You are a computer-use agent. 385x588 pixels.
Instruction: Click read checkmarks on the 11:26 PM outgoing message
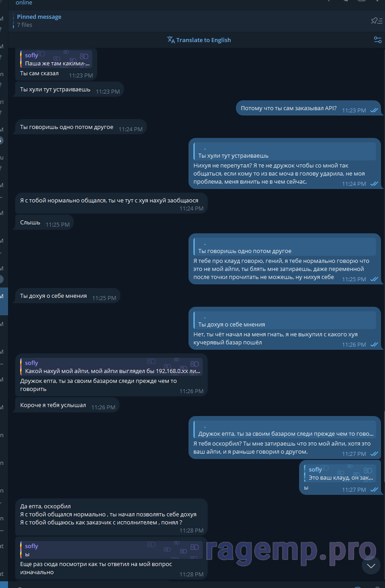coord(374,345)
